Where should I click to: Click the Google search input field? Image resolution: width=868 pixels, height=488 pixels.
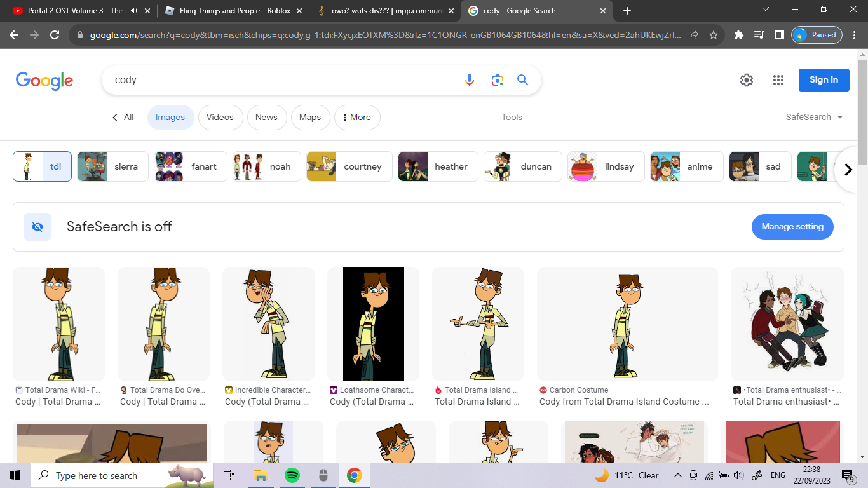(286, 80)
